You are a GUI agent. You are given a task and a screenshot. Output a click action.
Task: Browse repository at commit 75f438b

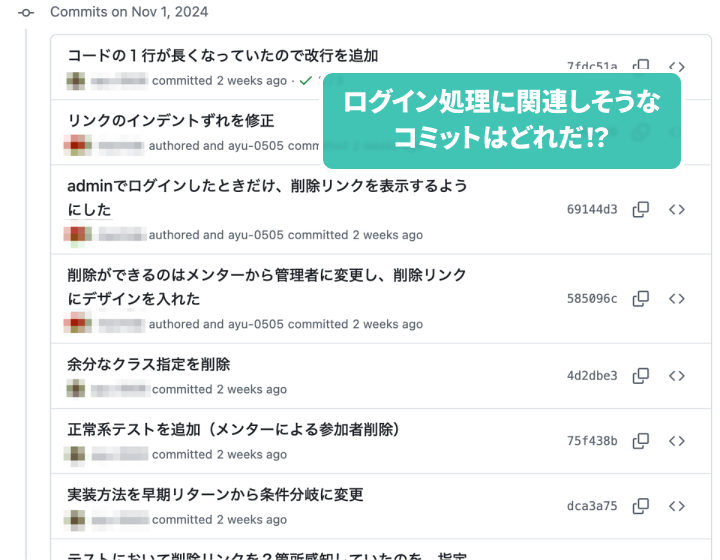click(677, 441)
